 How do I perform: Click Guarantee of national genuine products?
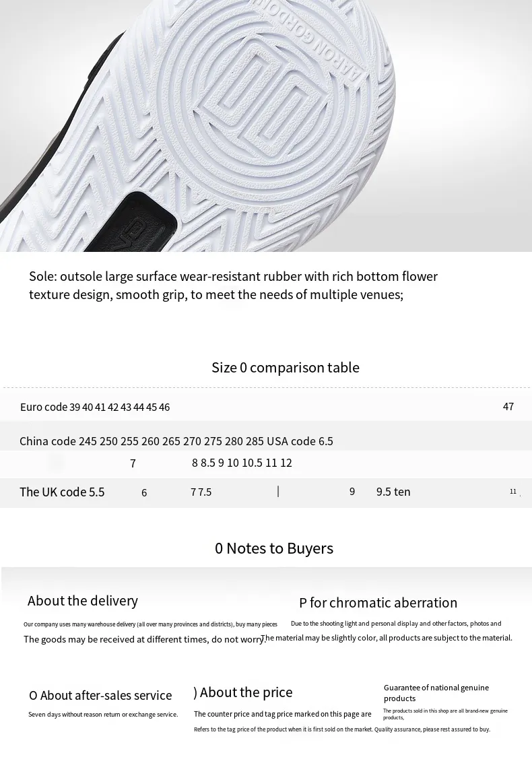[x=436, y=693]
